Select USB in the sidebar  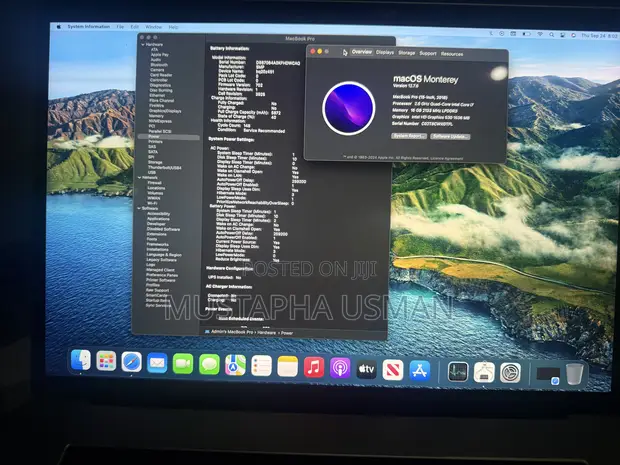[151, 173]
